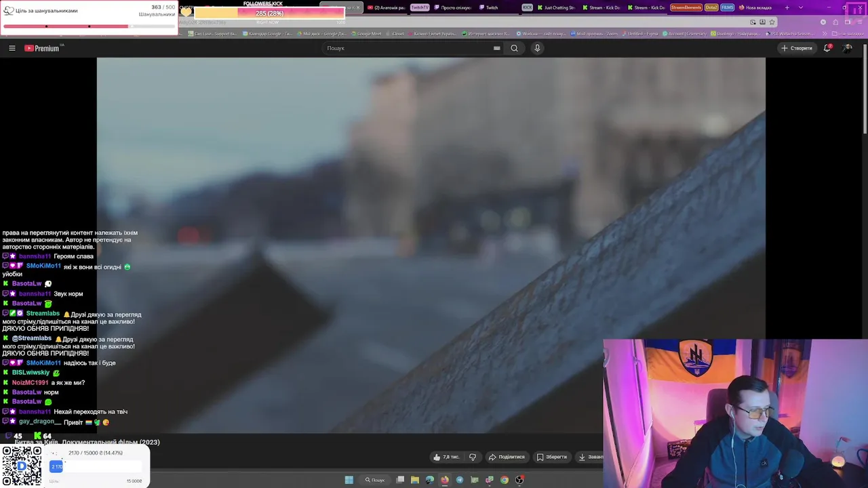Viewport: 868px width, 488px height.
Task: Click the picture-in-picture icon in address bar
Action: 753,22
